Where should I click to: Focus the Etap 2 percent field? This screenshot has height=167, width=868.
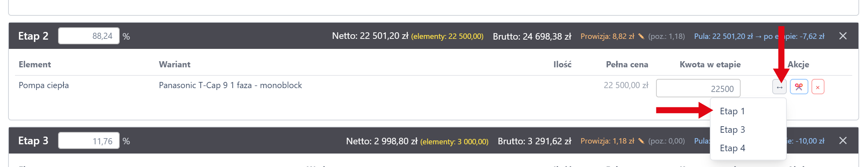point(89,36)
